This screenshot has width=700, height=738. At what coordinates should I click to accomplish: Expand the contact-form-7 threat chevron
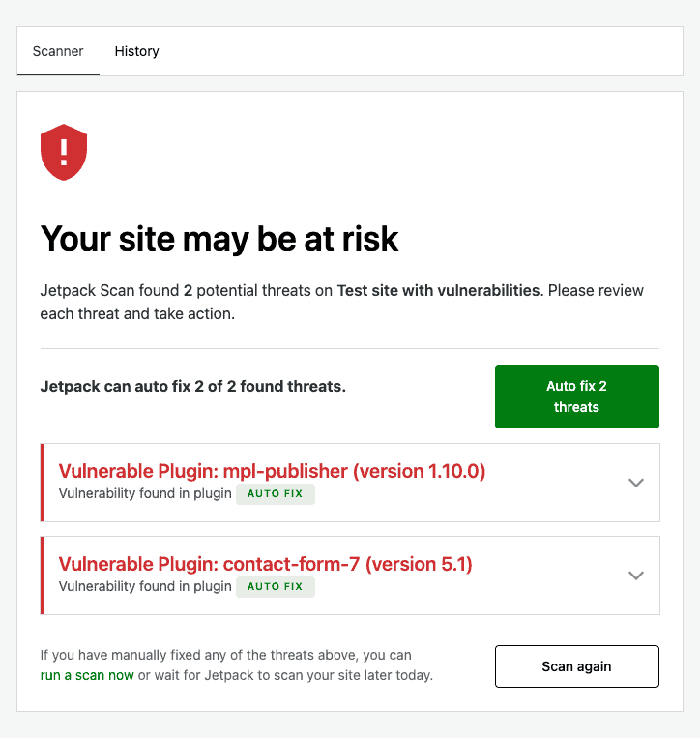pyautogui.click(x=636, y=576)
